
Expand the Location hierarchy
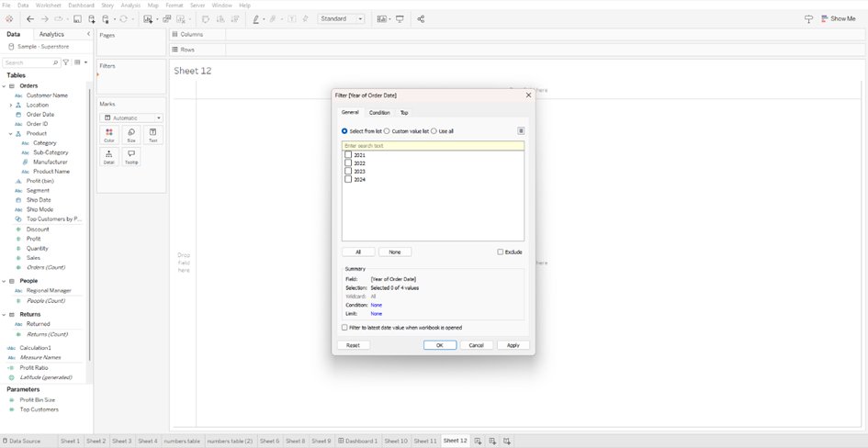pos(11,106)
